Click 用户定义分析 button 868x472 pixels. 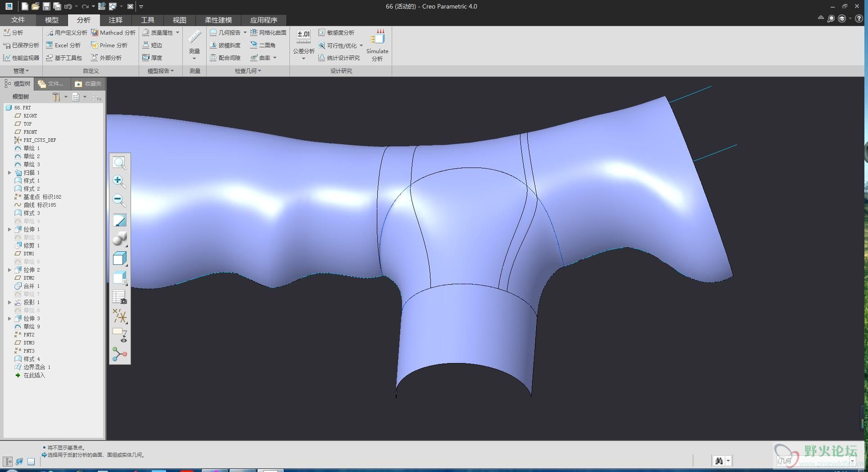(67, 32)
